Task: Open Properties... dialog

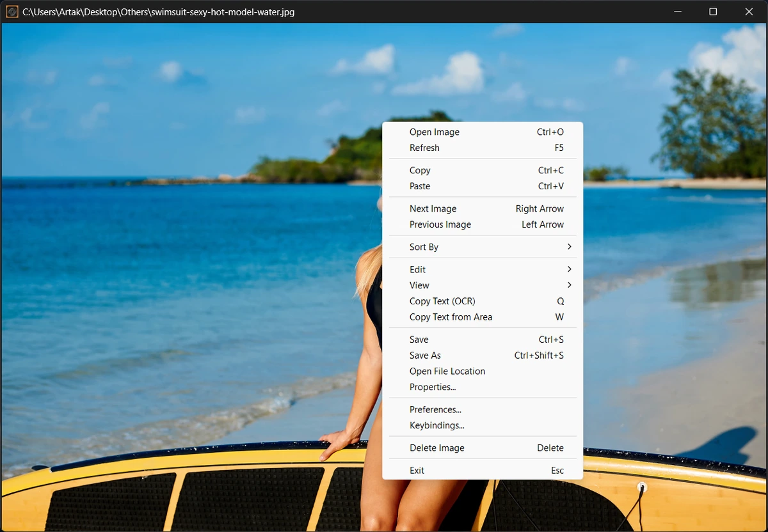Action: (483, 387)
